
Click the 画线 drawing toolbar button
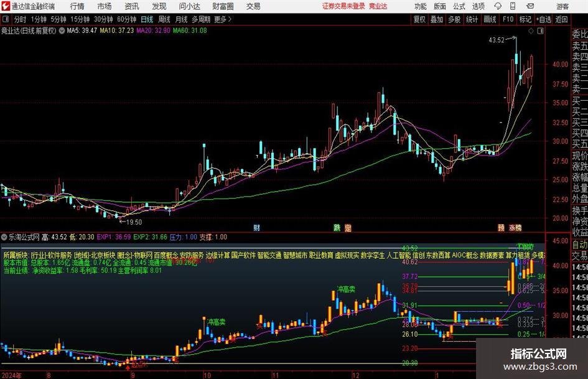pos(490,19)
